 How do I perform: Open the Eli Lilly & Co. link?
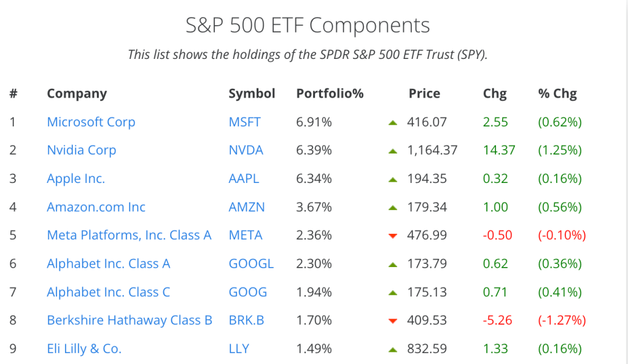(x=84, y=349)
